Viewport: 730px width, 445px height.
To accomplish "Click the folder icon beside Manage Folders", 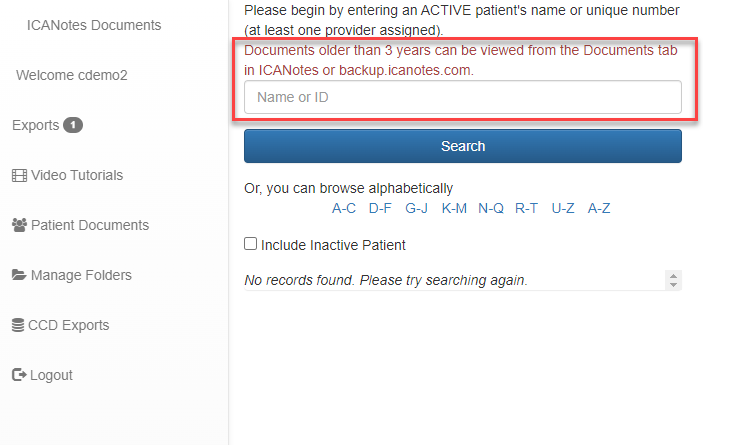I will click(x=19, y=275).
